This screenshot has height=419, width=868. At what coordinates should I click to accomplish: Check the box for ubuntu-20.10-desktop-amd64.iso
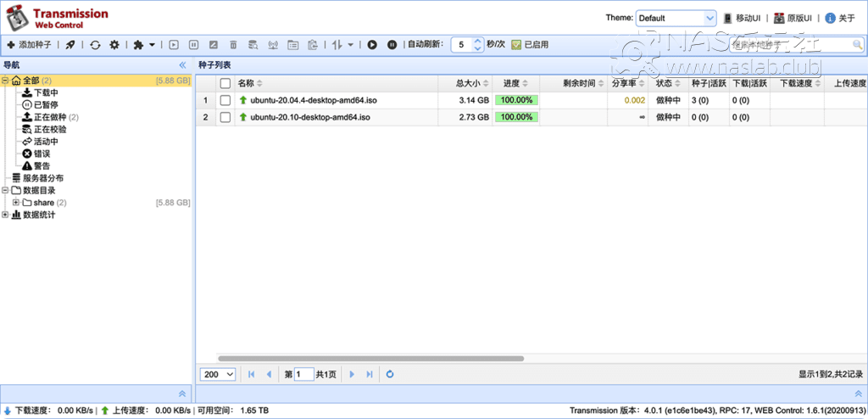click(x=225, y=117)
